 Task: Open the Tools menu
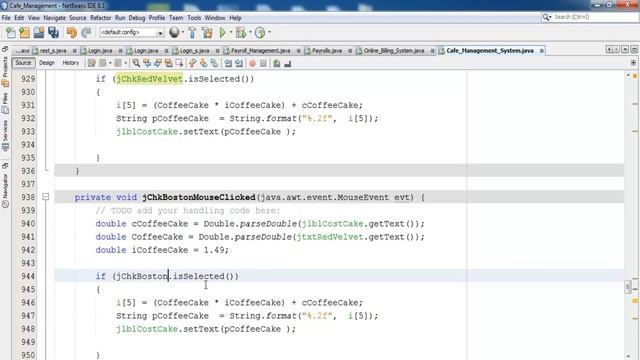[194, 18]
